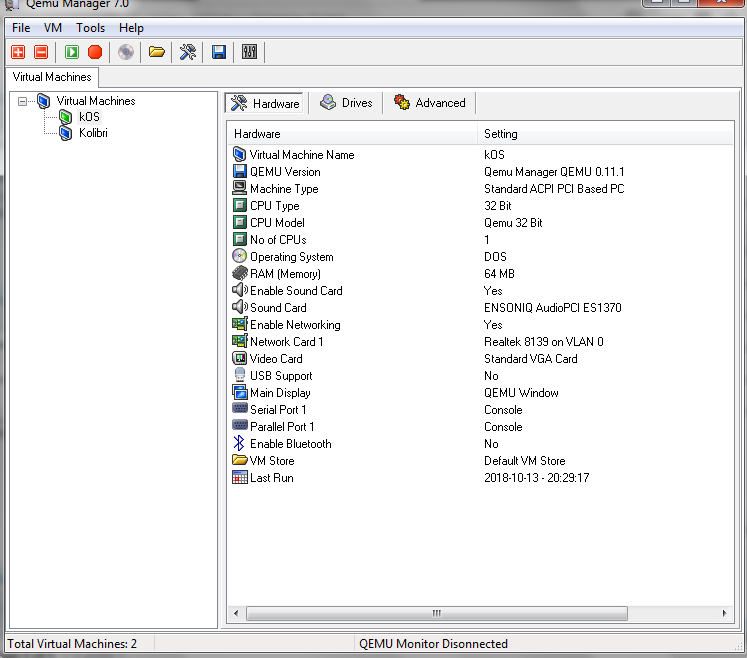Click the blue floppy disk save icon

pyautogui.click(x=219, y=52)
